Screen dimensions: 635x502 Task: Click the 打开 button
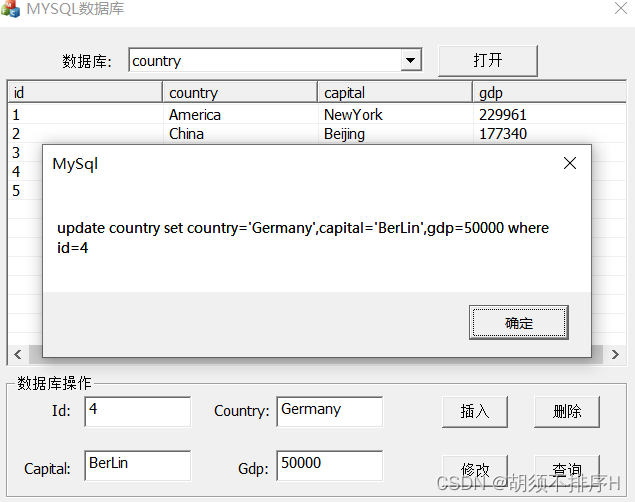pos(488,60)
